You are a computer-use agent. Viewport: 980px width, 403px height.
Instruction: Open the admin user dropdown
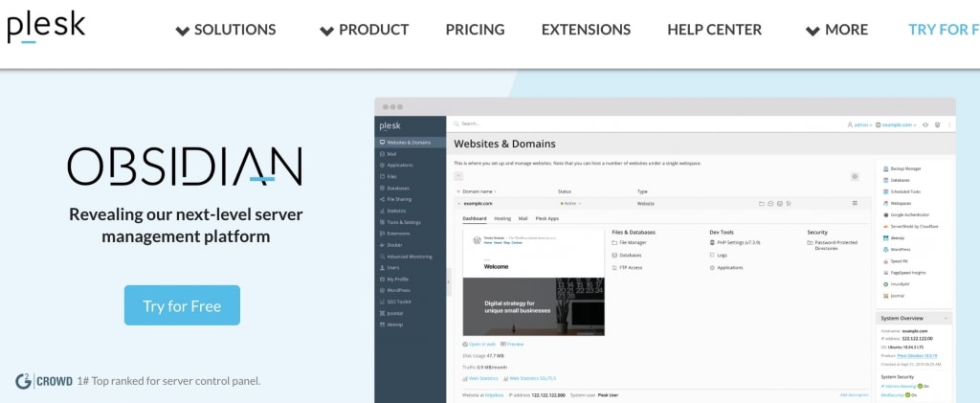tap(859, 125)
